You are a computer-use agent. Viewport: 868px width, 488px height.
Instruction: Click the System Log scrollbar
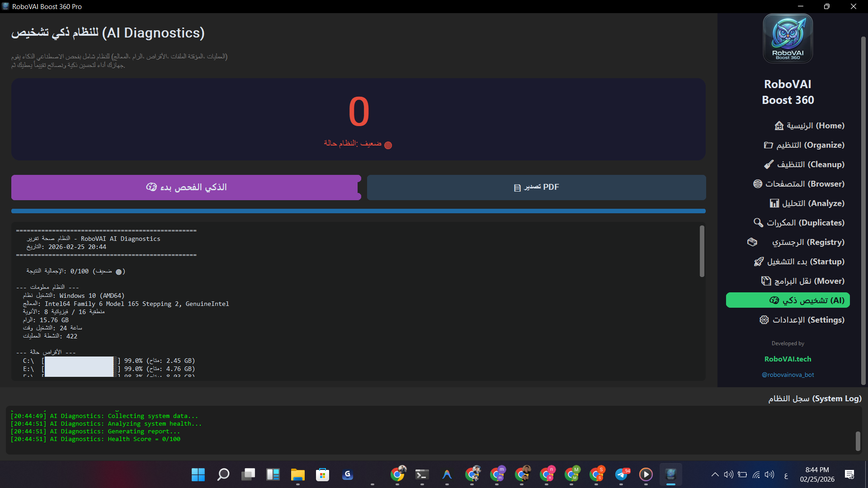858,441
